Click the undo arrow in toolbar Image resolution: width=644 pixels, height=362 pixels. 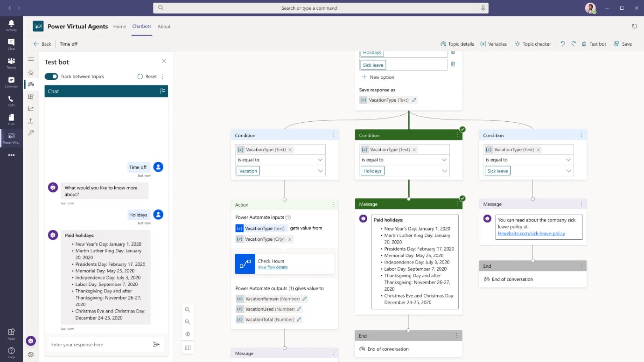pos(562,44)
